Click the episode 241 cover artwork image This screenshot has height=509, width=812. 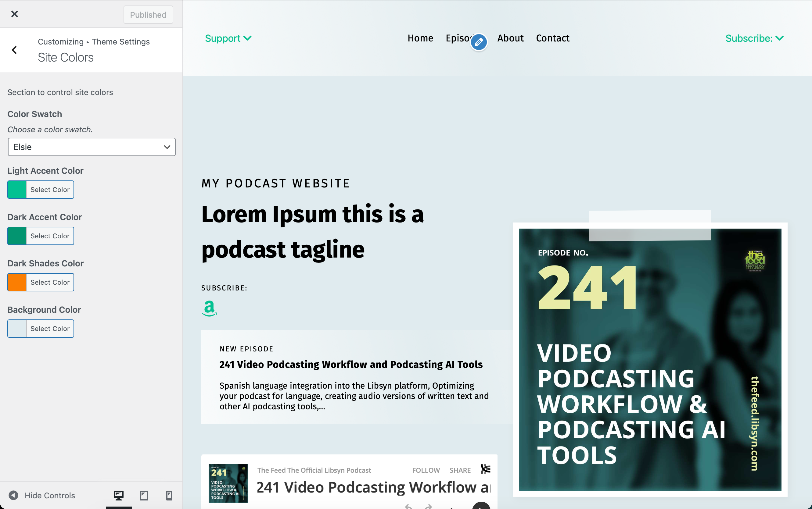[x=650, y=359]
